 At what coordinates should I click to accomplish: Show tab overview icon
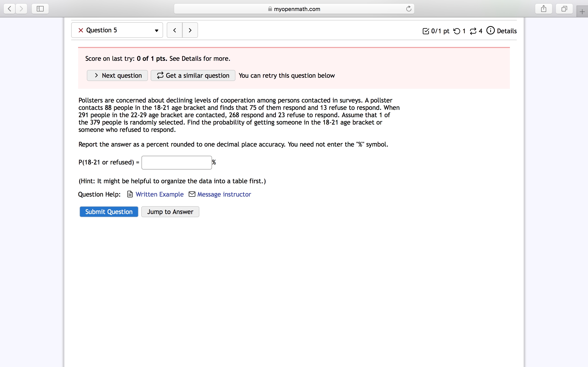564,9
